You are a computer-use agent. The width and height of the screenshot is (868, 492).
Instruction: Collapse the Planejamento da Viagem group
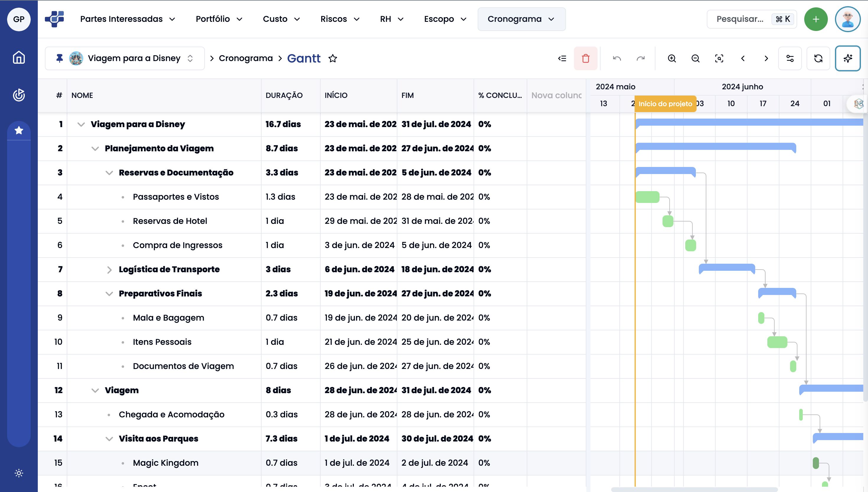tap(95, 148)
